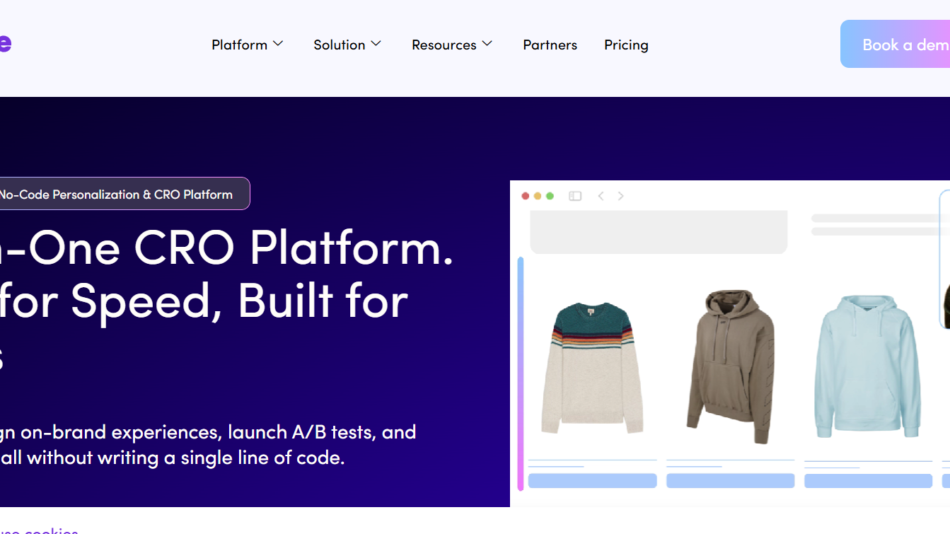
Task: Click the gradient vertical bar beside products
Action: point(520,373)
